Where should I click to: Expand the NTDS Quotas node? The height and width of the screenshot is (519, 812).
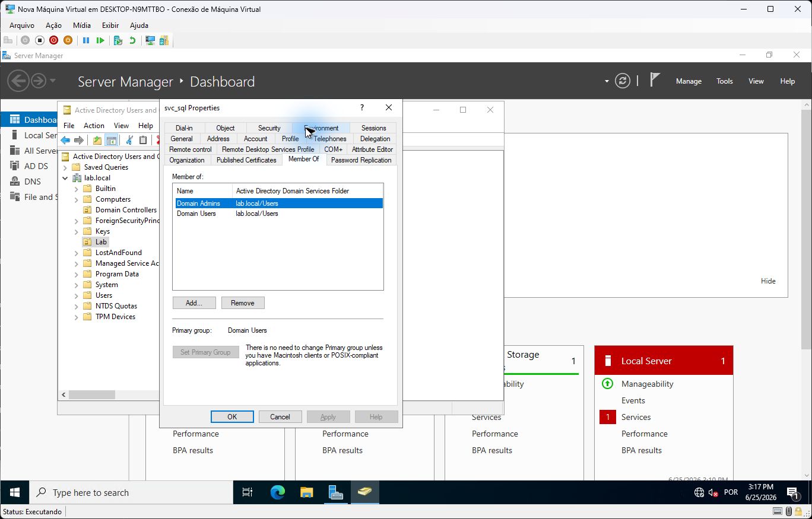76,306
